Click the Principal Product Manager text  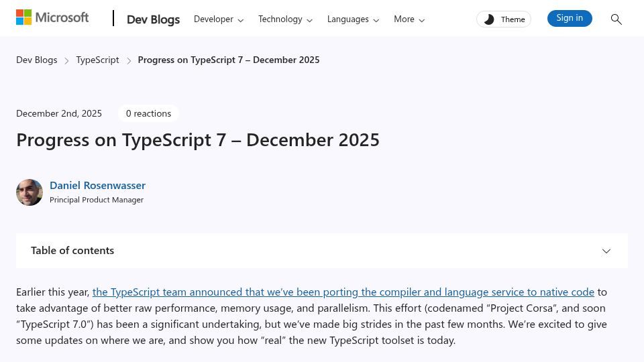tap(97, 200)
